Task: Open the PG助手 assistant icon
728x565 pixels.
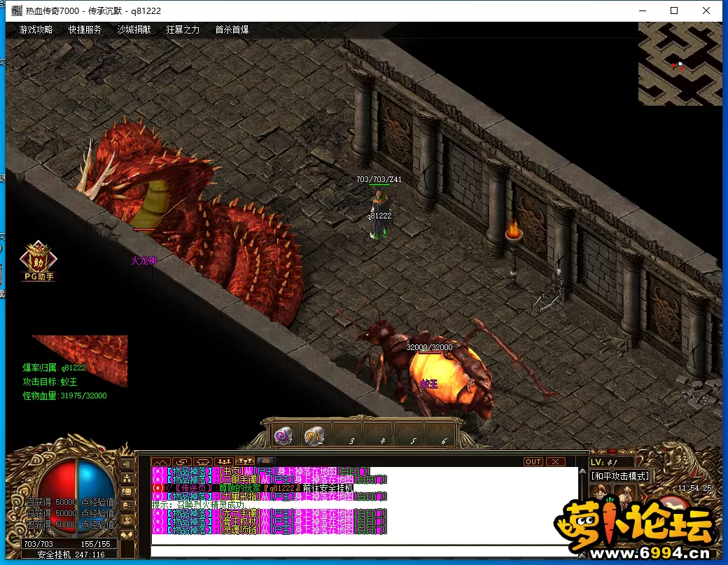Action: point(38,261)
